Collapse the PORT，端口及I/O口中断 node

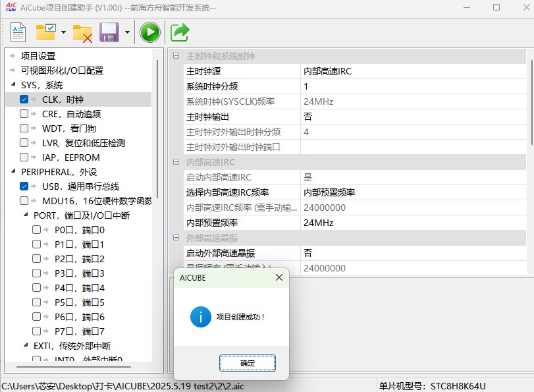click(x=26, y=215)
